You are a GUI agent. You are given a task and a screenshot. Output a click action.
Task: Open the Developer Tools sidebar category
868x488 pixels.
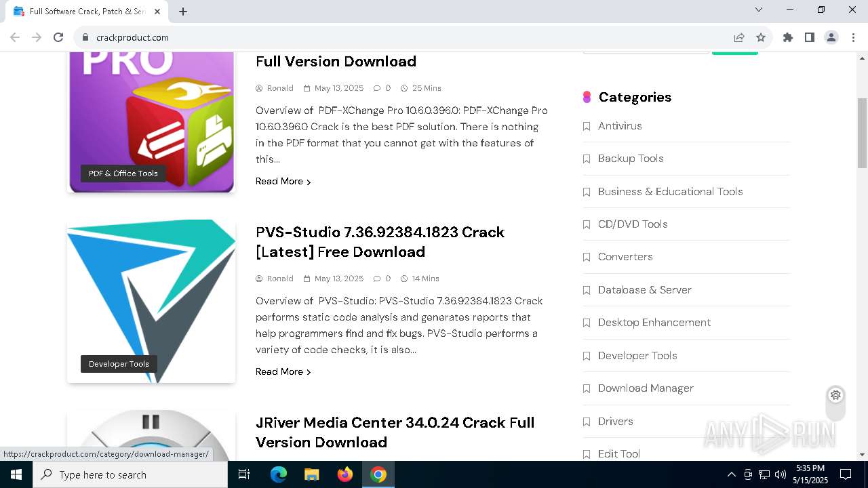tap(637, 356)
